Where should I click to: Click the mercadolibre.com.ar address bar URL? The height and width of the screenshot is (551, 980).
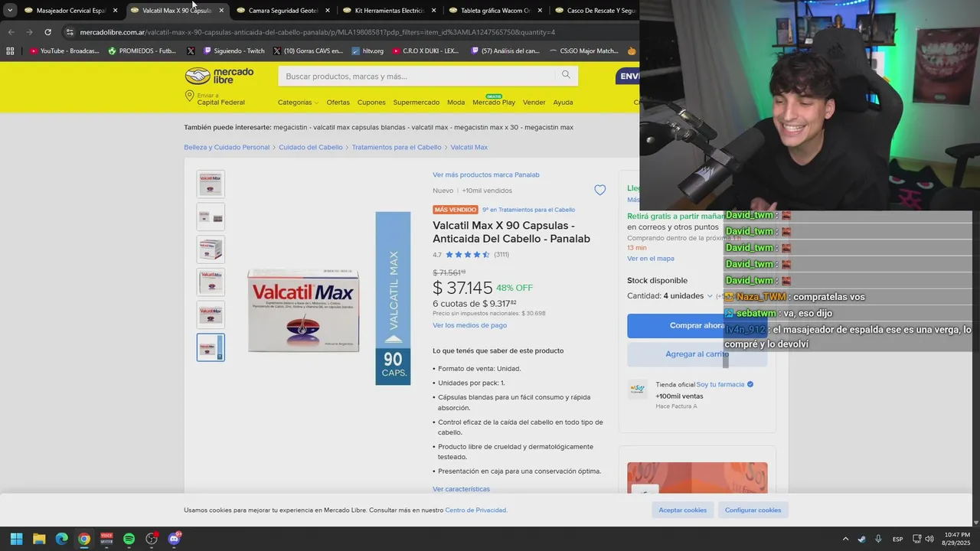[x=318, y=32]
